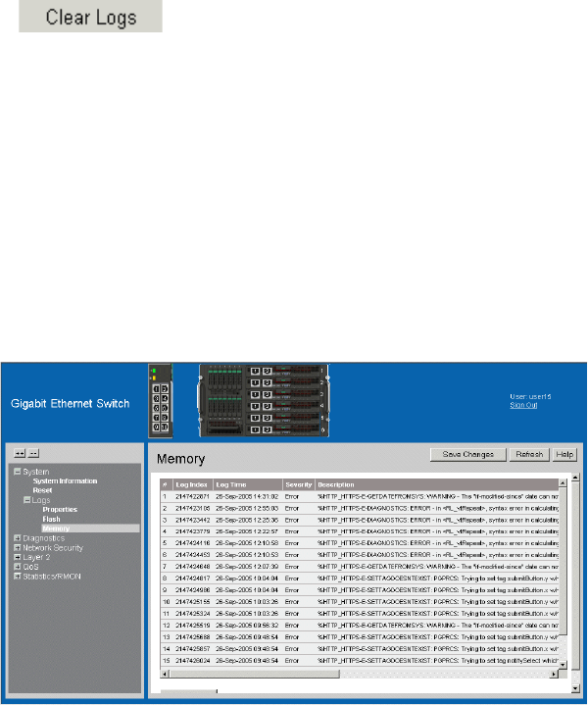Select log index 2147423442 in row 3
The height and width of the screenshot is (705, 588).
pyautogui.click(x=192, y=521)
